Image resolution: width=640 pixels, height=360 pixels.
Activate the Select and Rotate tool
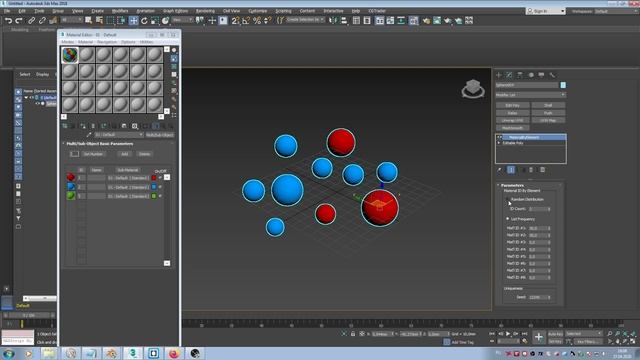(x=144, y=20)
